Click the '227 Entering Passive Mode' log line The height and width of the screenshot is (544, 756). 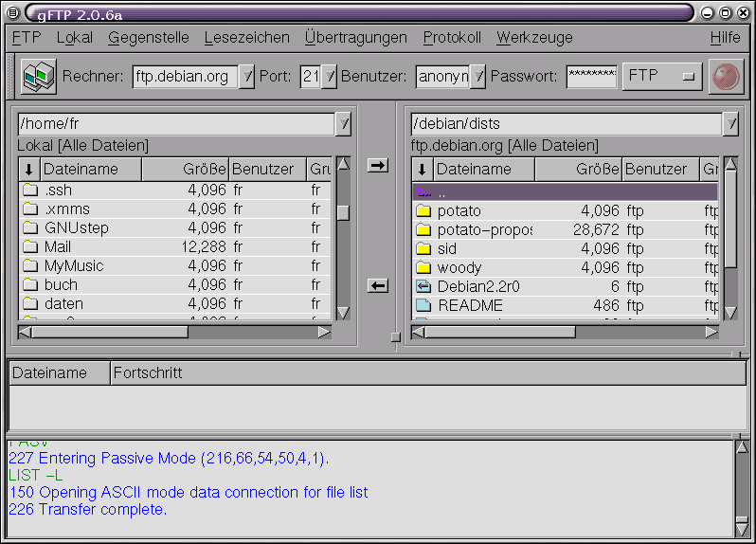[169, 458]
